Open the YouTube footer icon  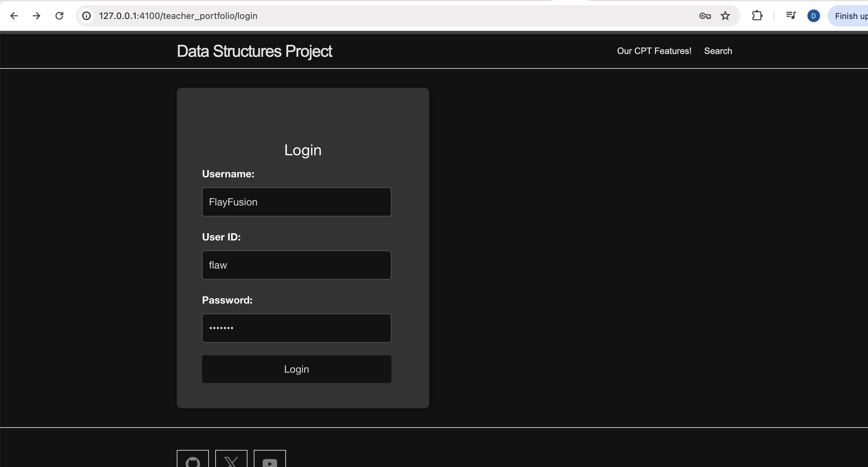coord(270,459)
